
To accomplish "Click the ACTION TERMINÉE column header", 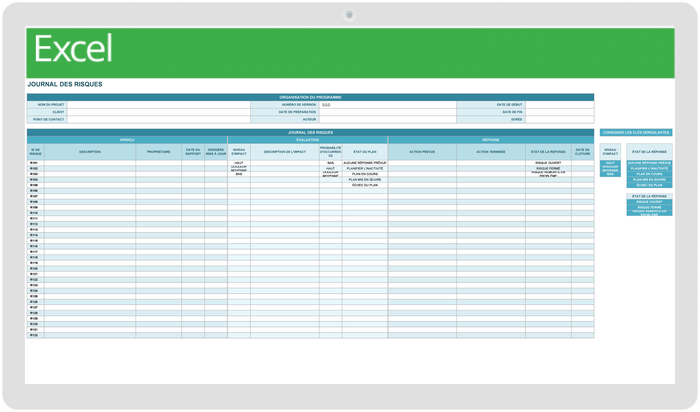I will point(491,152).
